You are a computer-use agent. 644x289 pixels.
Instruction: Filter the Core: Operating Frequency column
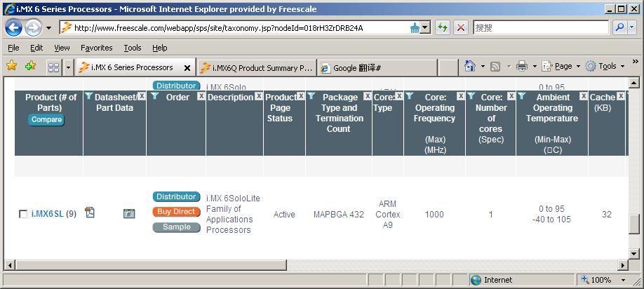click(x=410, y=96)
